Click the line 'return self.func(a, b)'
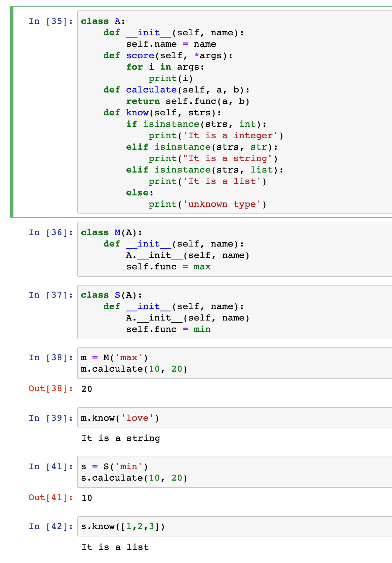 (188, 101)
